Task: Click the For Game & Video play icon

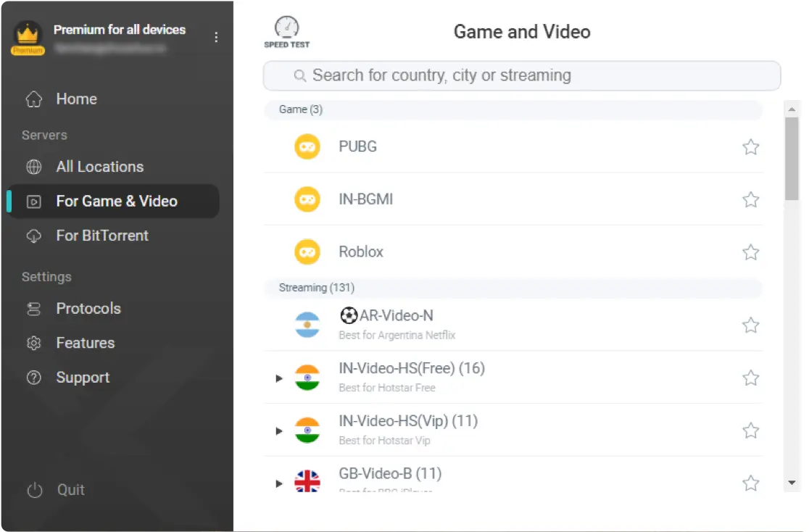Action: (x=34, y=201)
